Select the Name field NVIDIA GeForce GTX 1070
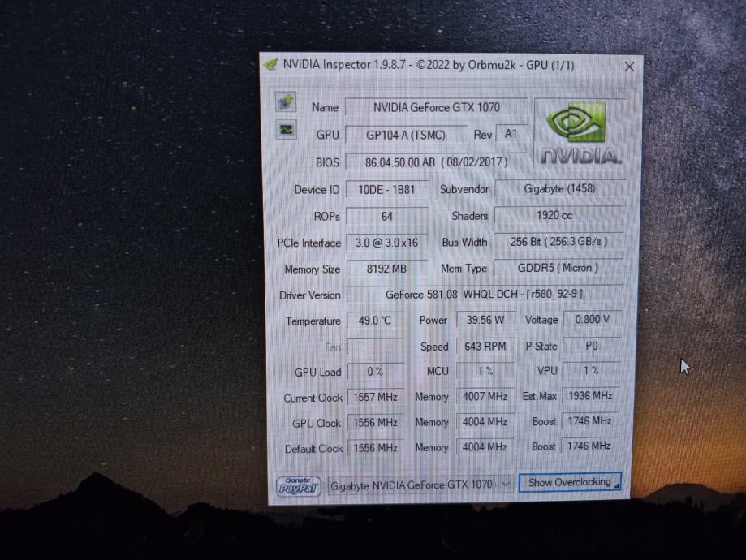 436,107
